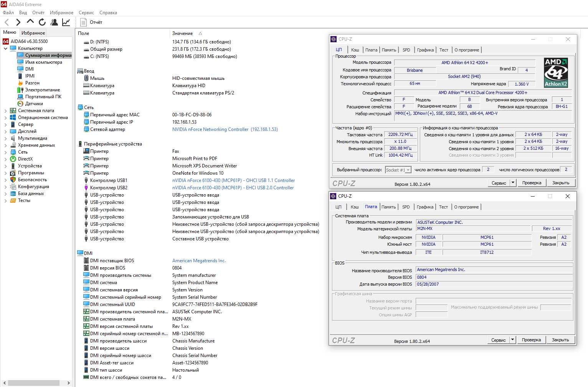Open Сервис dropdown arrow in upper CPU-Z
The height and width of the screenshot is (387, 588).
(x=513, y=183)
